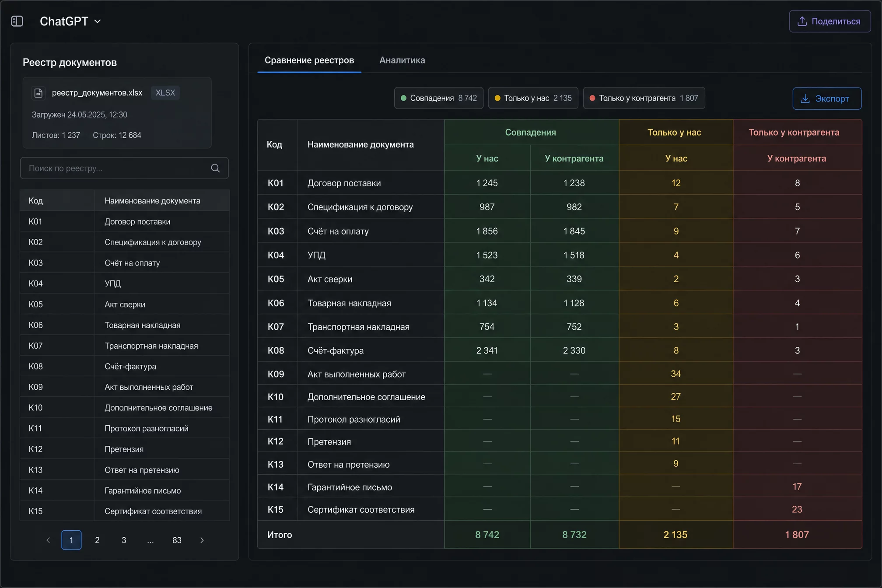
Task: Click the Листов: 1 237 file info
Action: (56, 135)
